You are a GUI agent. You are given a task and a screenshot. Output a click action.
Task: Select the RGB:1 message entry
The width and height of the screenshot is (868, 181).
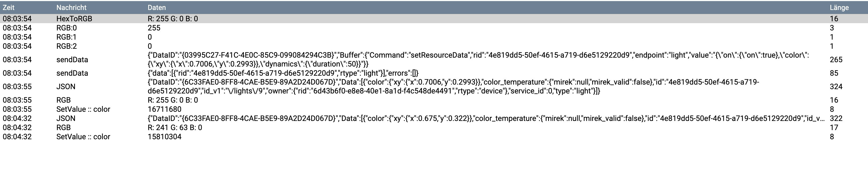tap(66, 37)
